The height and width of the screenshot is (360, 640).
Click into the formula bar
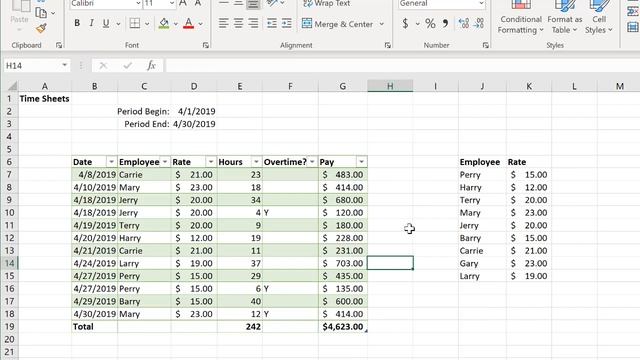tap(402, 66)
